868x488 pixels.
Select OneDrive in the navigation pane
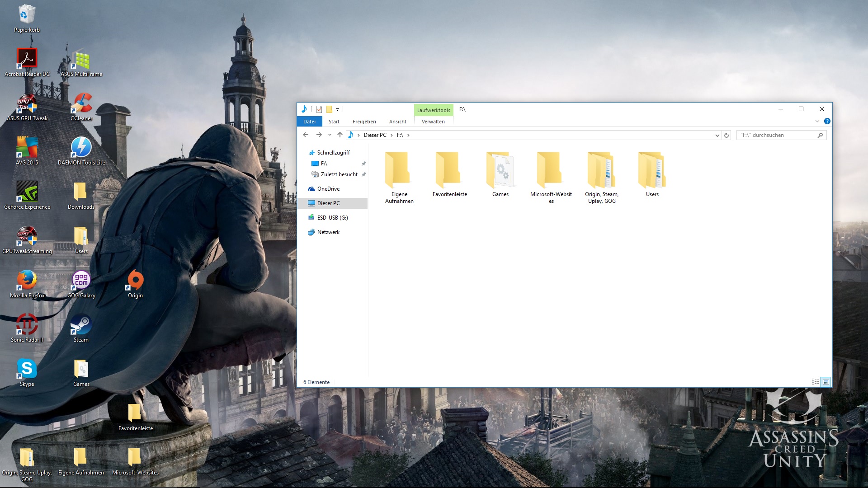tap(328, 189)
